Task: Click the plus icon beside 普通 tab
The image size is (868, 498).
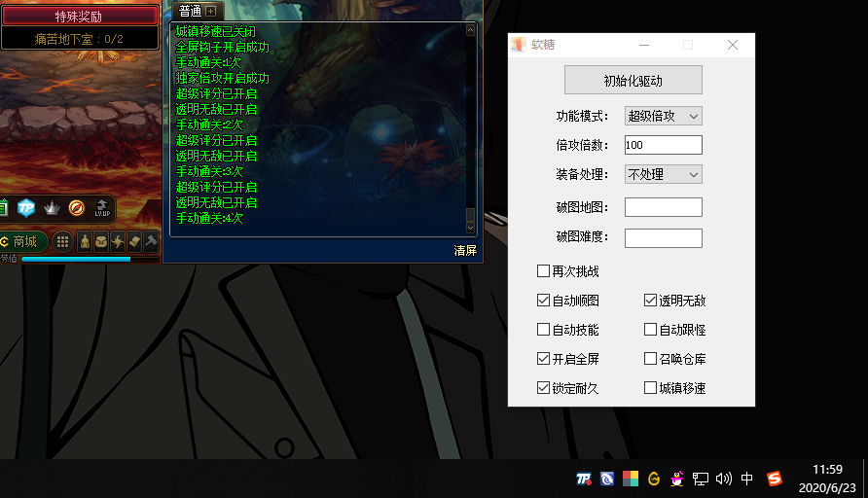Action: [210, 11]
